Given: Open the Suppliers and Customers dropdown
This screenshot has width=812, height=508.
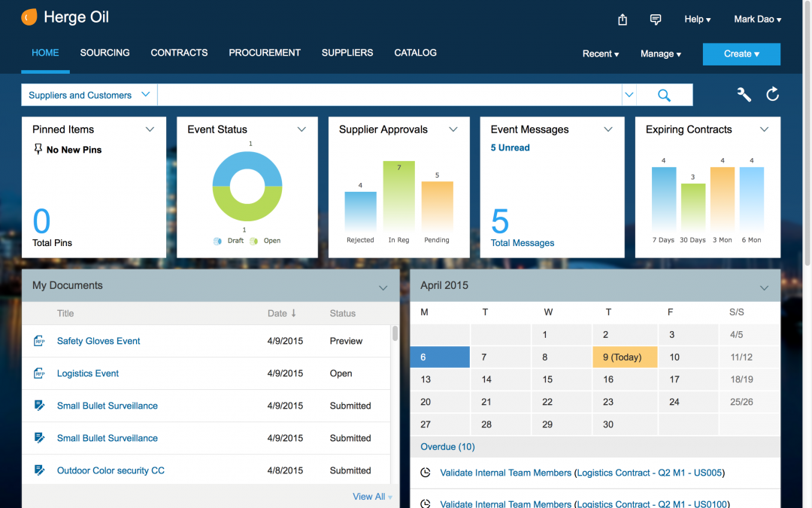Looking at the screenshot, I should pos(89,95).
